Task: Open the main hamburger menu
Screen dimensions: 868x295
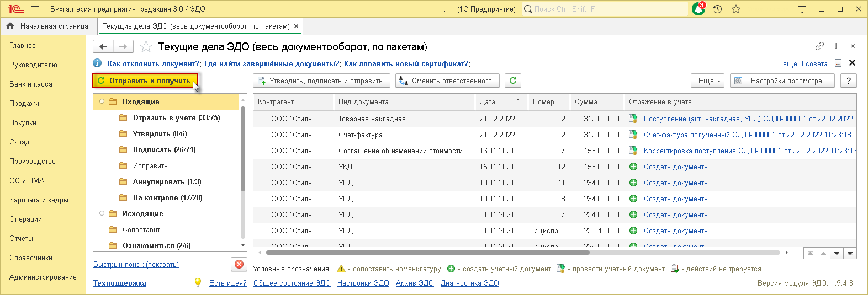Action: click(36, 9)
